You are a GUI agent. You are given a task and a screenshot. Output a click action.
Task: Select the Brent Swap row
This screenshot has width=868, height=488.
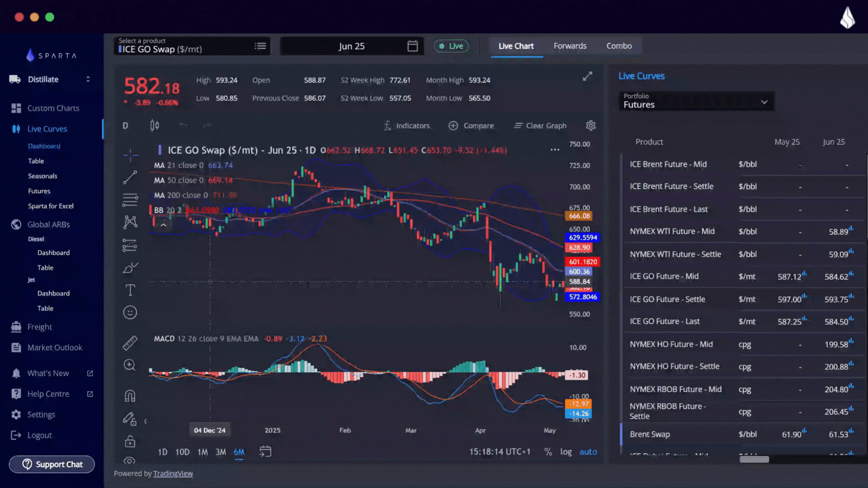click(743, 434)
